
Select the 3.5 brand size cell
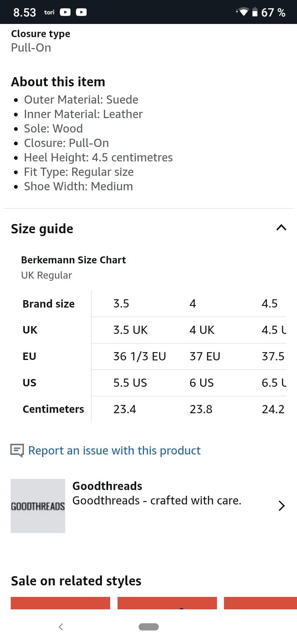point(121,304)
